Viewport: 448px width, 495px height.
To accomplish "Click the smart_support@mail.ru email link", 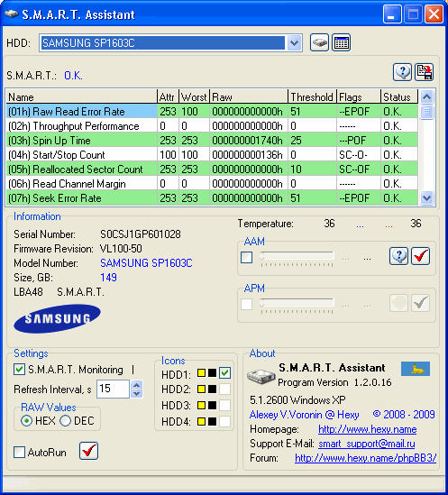I will click(x=367, y=444).
